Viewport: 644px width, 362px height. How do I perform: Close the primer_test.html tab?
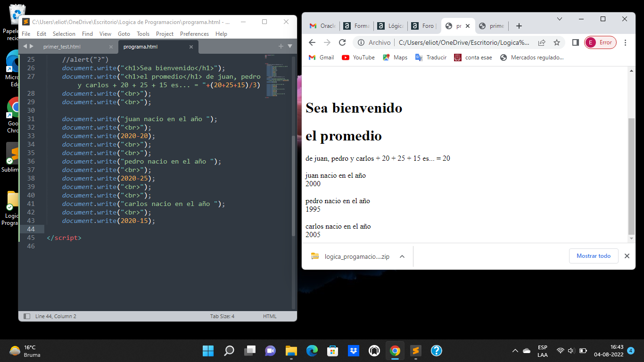pyautogui.click(x=111, y=47)
